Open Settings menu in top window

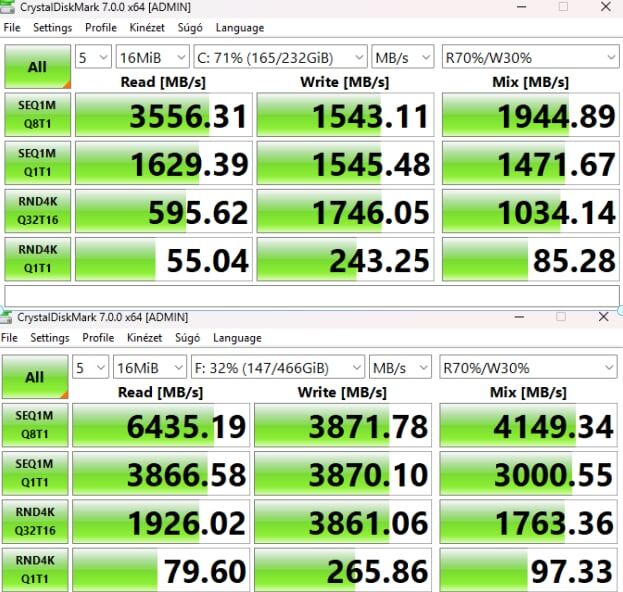52,27
